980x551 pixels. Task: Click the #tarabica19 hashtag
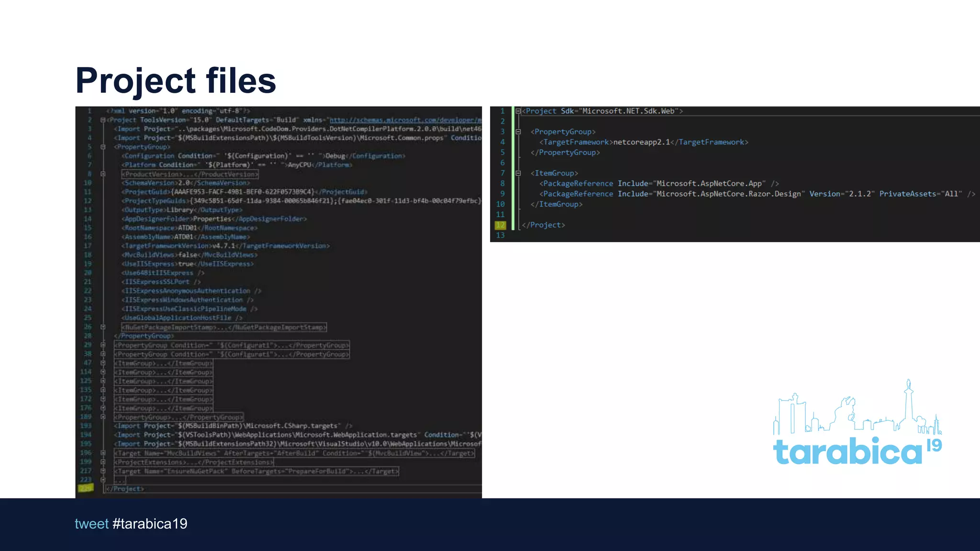(150, 524)
